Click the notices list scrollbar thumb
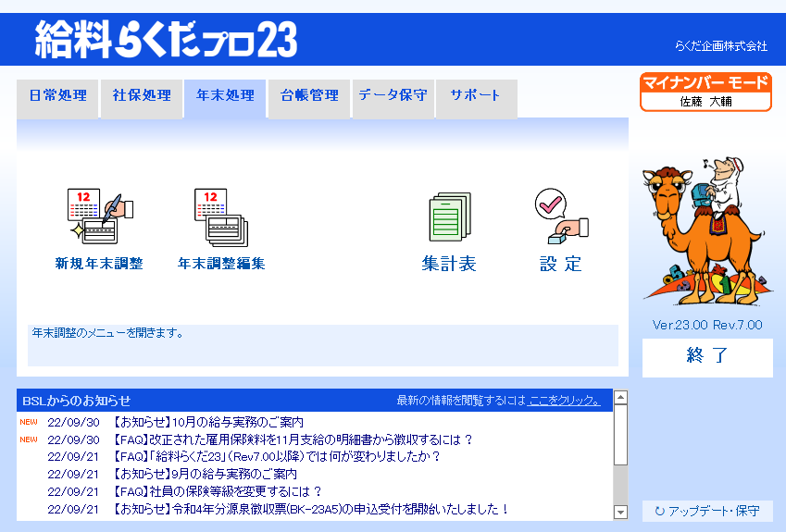This screenshot has height=532, width=786. [x=620, y=435]
